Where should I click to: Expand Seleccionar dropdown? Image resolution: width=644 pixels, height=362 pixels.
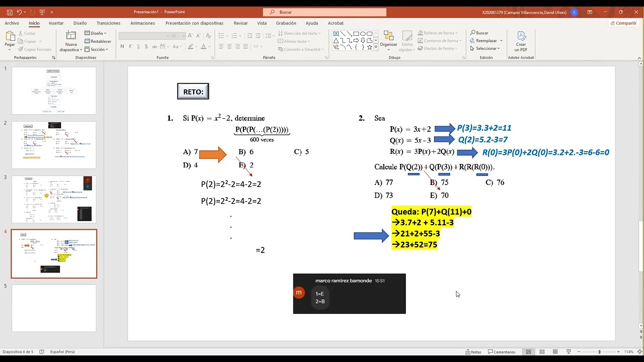(485, 48)
